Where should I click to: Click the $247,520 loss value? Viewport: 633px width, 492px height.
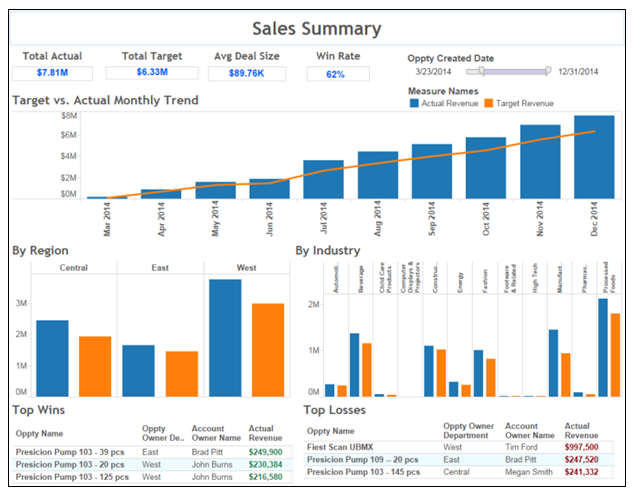(581, 460)
